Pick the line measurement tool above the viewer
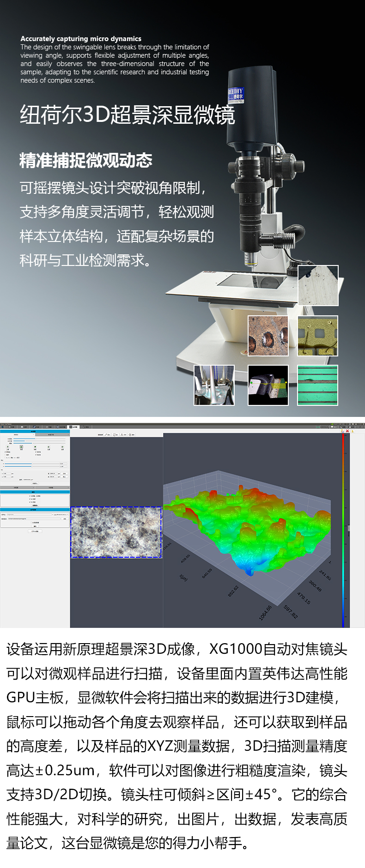The image size is (365, 868). 108,434
